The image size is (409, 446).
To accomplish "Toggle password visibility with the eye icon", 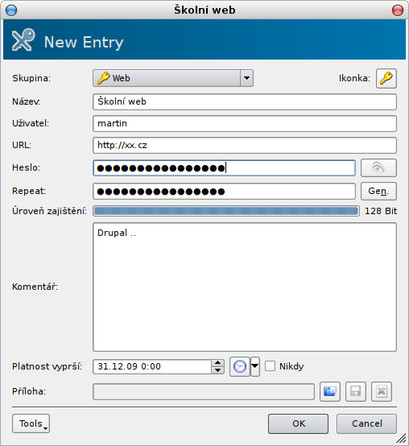I will click(379, 168).
